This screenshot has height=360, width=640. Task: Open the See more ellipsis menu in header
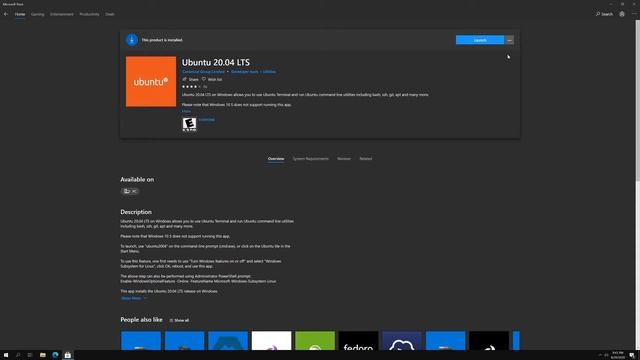point(634,14)
